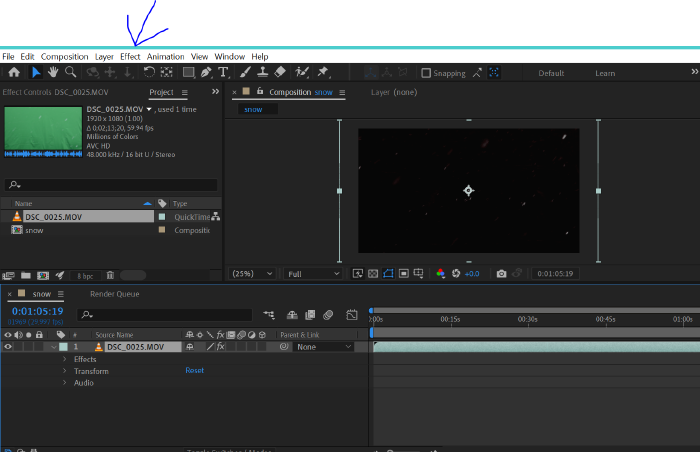Switch to the Learn workspace

click(605, 73)
